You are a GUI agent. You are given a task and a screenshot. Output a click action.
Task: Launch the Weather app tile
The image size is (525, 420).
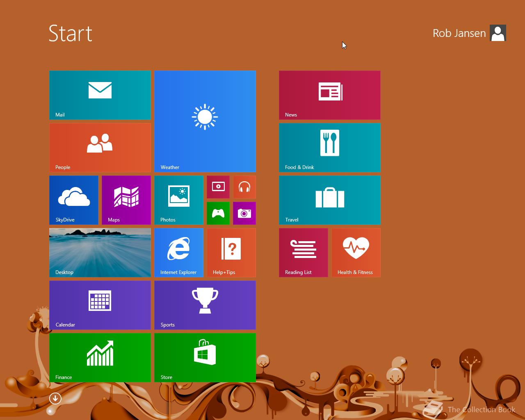[x=205, y=121]
